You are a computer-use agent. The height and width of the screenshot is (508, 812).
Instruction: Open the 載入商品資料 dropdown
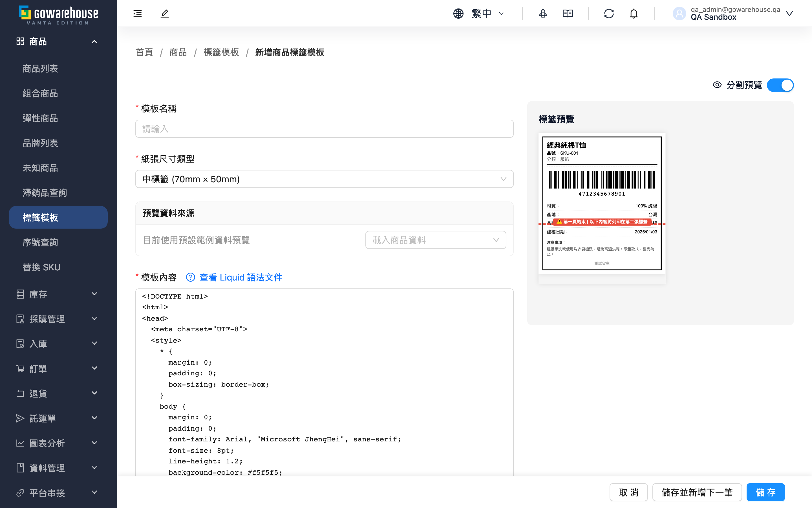436,240
